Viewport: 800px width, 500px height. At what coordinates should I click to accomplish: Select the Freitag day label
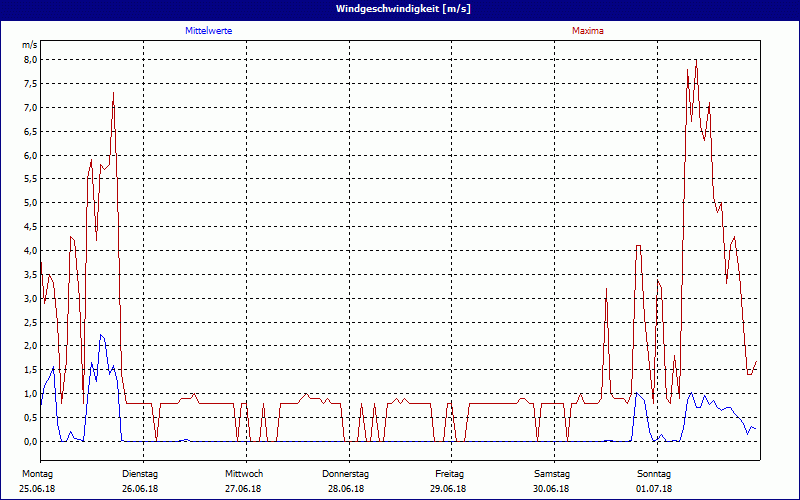(x=449, y=473)
